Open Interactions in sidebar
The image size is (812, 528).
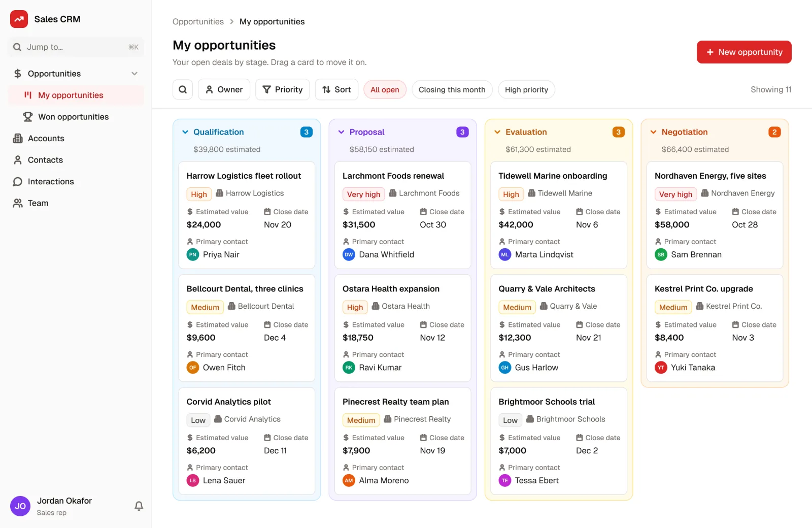coord(76,181)
